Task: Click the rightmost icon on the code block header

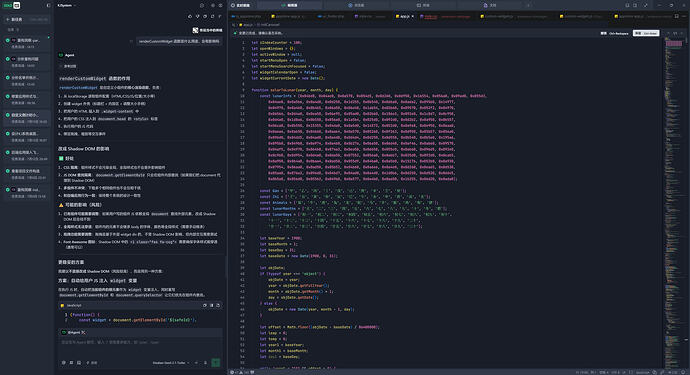Action: point(218,305)
